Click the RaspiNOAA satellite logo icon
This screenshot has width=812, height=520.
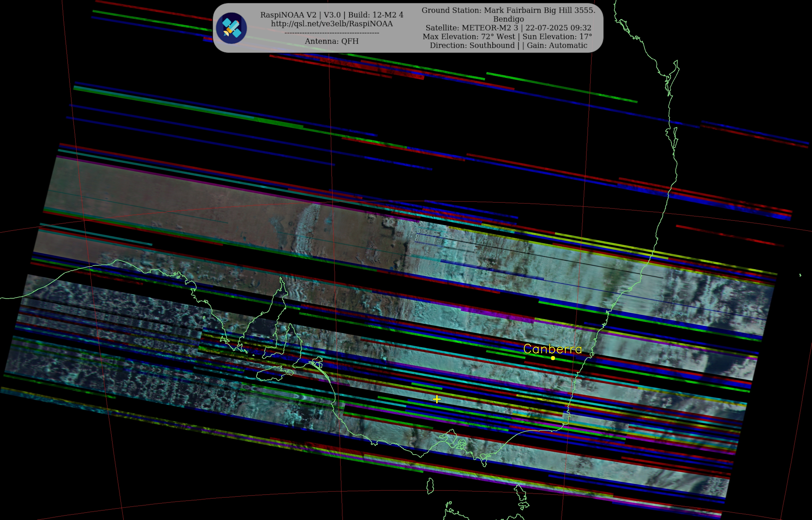231,28
